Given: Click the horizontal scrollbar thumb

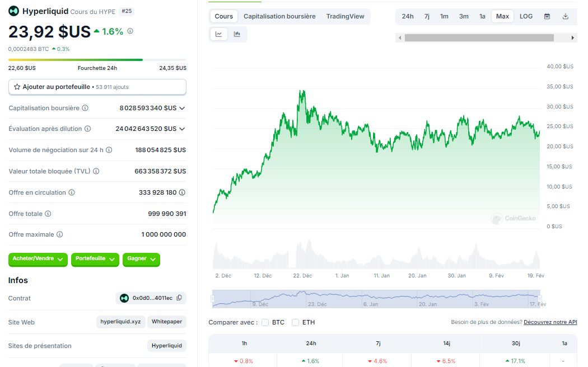Looking at the screenshot, I should (x=479, y=38).
